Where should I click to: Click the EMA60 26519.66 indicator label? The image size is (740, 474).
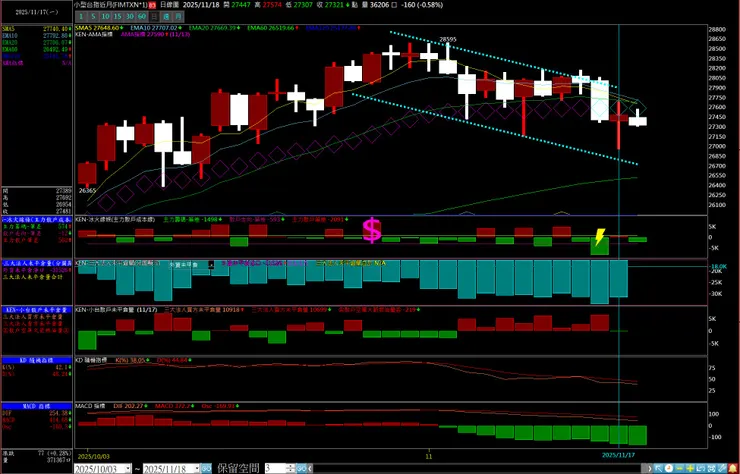tap(271, 28)
